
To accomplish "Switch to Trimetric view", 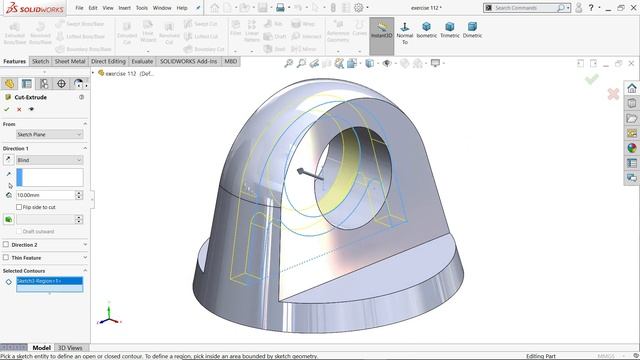I will tap(450, 30).
